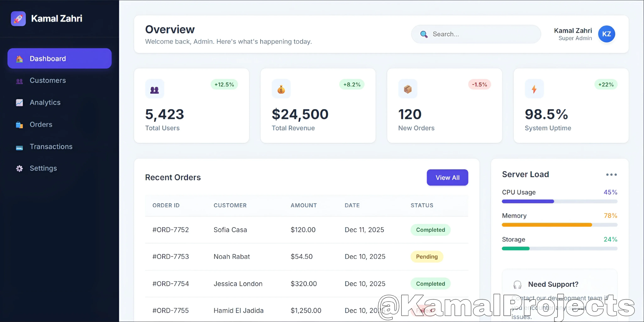The width and height of the screenshot is (644, 322).
Task: Select Dashboard in the sidebar
Action: (x=59, y=58)
